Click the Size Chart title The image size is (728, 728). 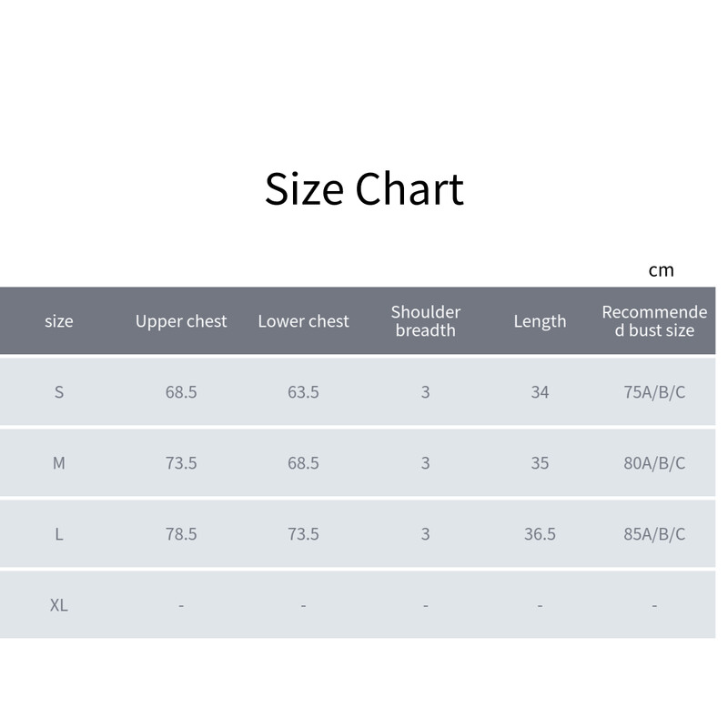point(364,188)
